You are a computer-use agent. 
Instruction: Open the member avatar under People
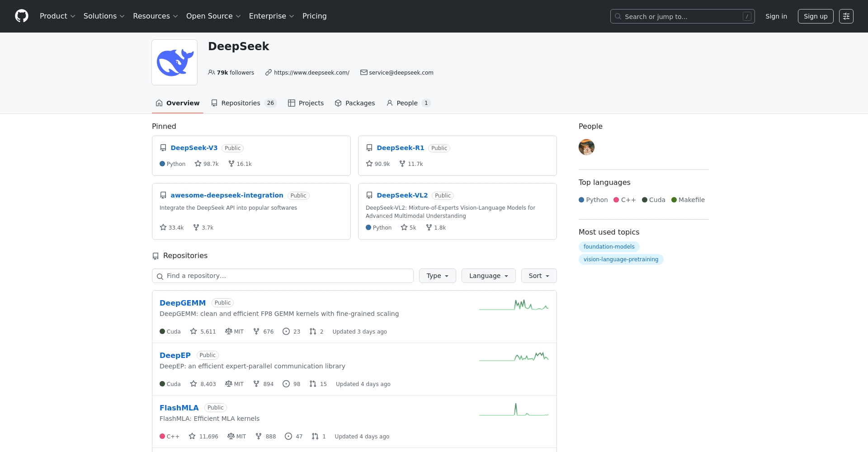tap(586, 147)
